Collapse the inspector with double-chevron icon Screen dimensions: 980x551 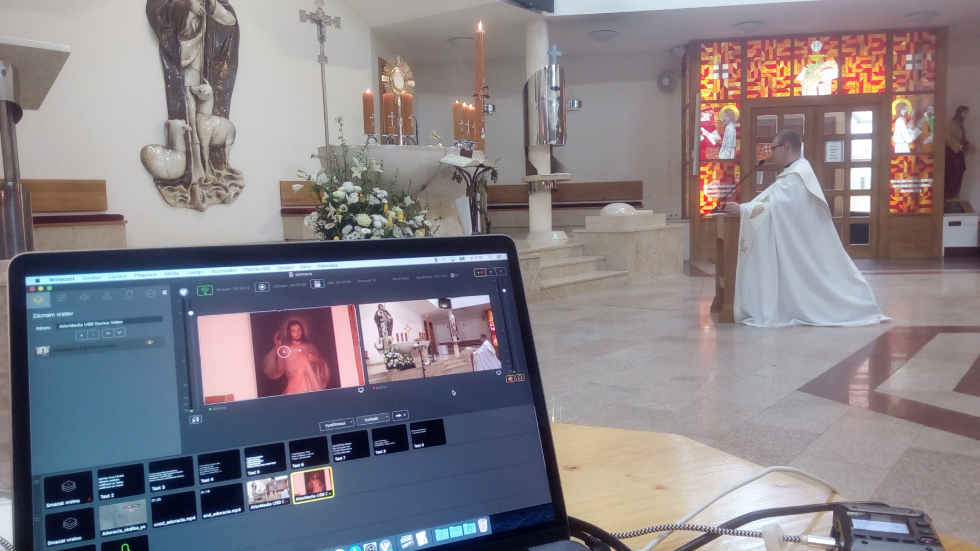click(x=164, y=293)
